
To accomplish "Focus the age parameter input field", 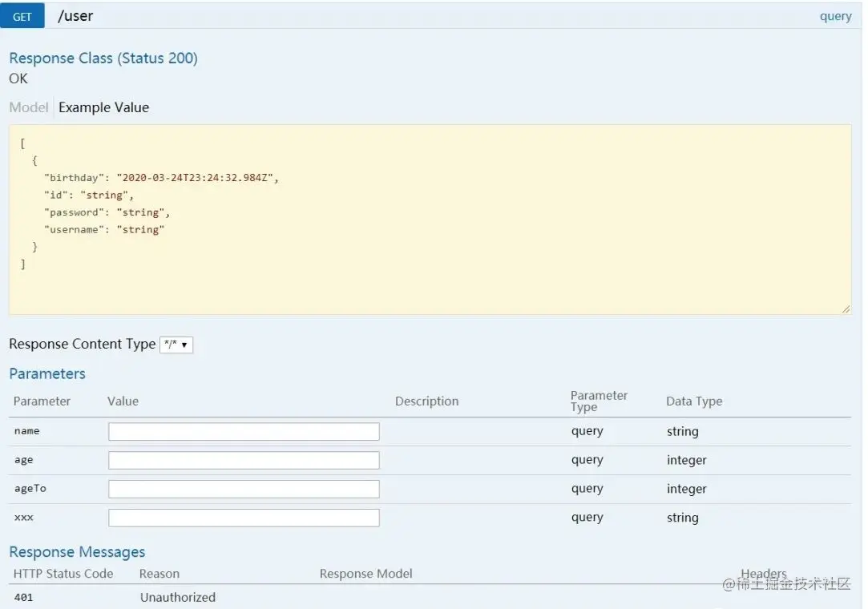I will click(x=244, y=460).
